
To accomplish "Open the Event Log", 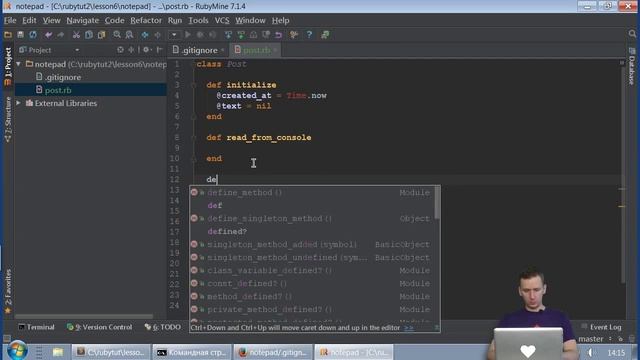I will pyautogui.click(x=601, y=327).
